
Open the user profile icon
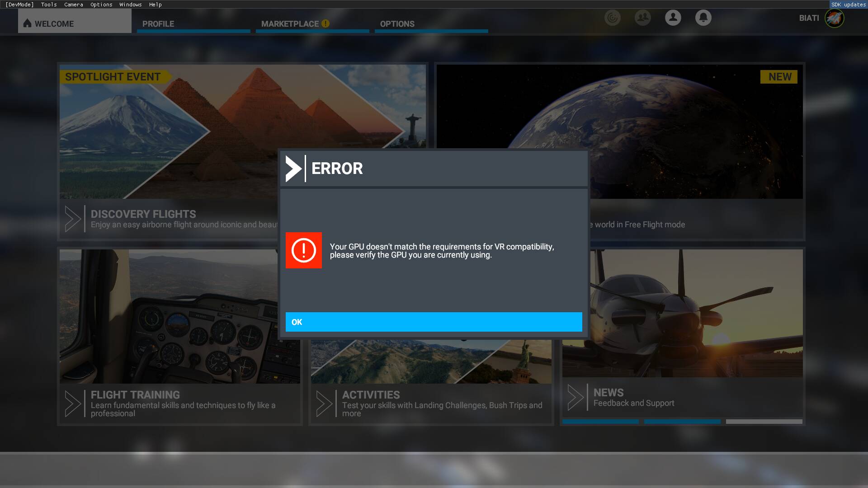[x=673, y=18]
